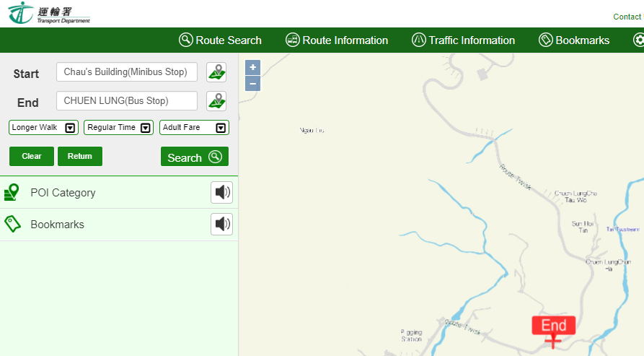Open the Traffic Information menu

[x=463, y=40]
